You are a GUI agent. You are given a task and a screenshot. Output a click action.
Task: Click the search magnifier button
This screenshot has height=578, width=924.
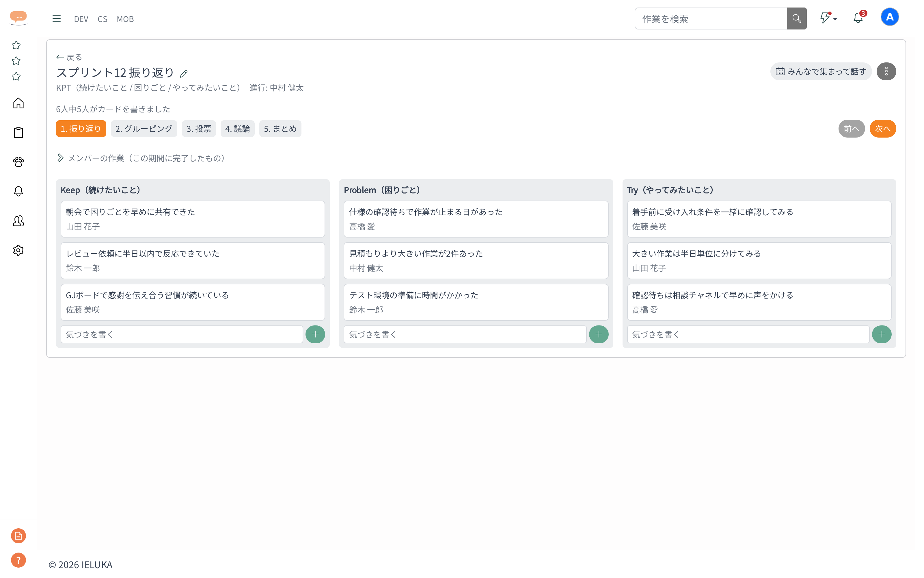pyautogui.click(x=796, y=18)
